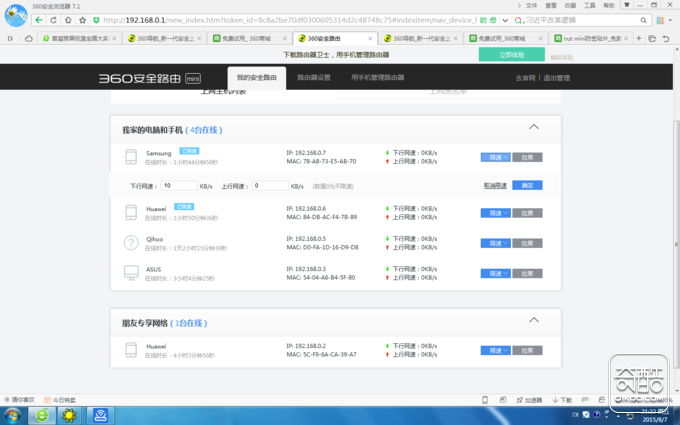This screenshot has width=680, height=425.
Task: Open 用手机管理路由器 tab
Action: click(x=377, y=78)
